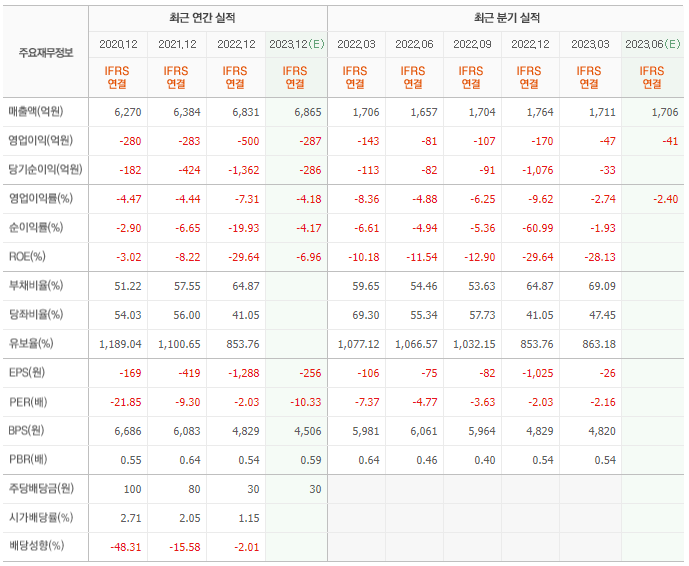Click the 2023.03 quarterly column header

coord(590,44)
